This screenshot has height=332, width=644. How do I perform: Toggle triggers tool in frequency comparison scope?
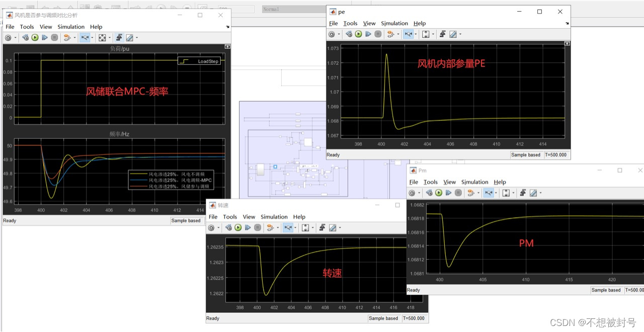coord(119,38)
